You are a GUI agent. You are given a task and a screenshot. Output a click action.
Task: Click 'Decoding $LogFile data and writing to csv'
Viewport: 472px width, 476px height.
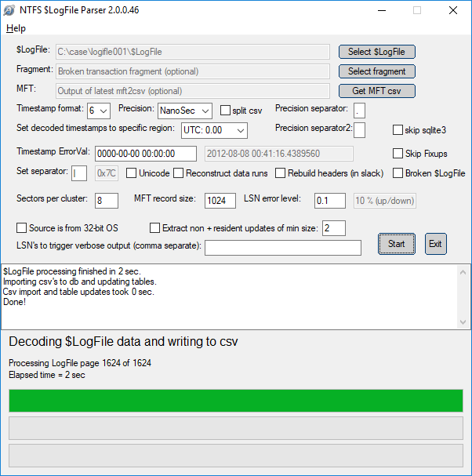(123, 342)
